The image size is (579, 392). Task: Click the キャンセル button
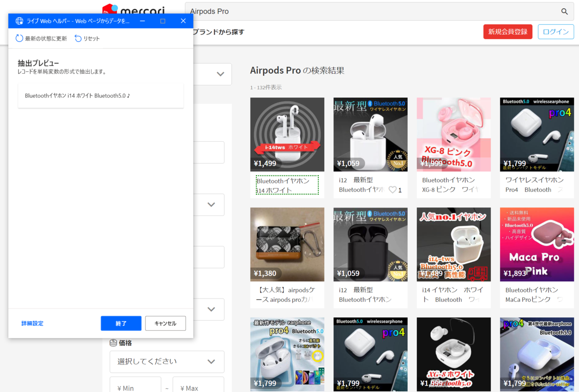click(x=165, y=323)
